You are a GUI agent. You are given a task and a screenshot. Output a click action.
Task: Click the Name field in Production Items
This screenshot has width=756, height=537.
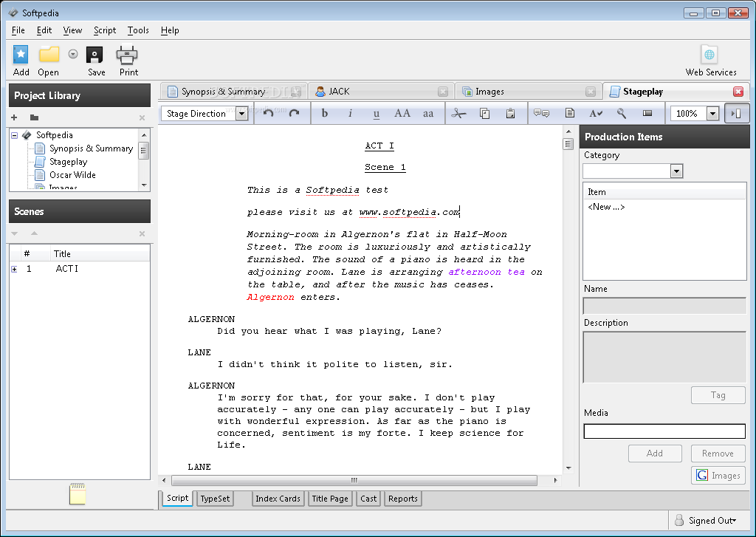pos(664,306)
